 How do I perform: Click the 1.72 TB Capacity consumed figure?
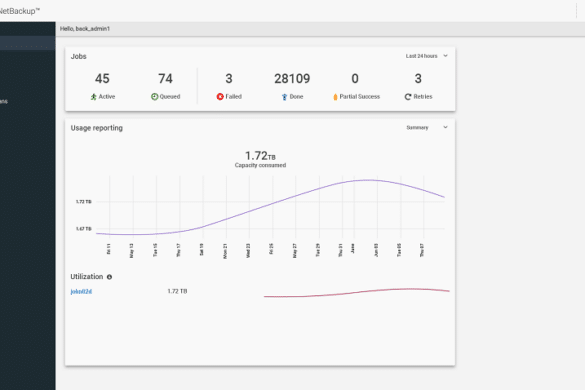pyautogui.click(x=260, y=155)
